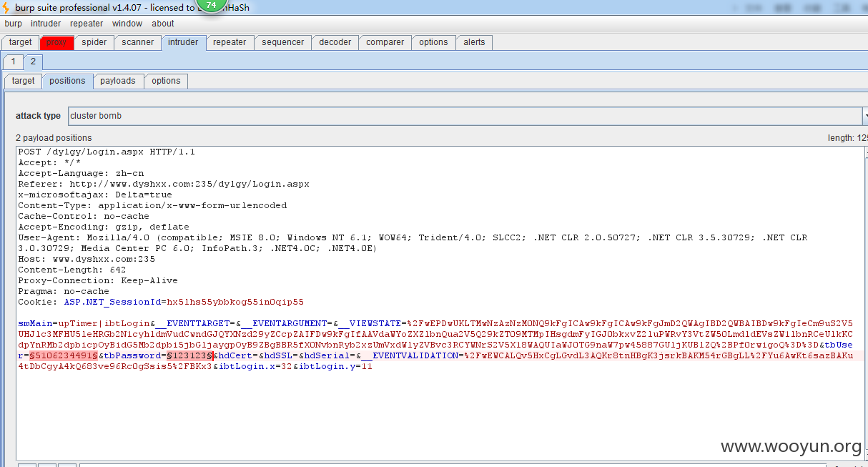Open the alerts tab
The image size is (868, 467).
pos(474,42)
